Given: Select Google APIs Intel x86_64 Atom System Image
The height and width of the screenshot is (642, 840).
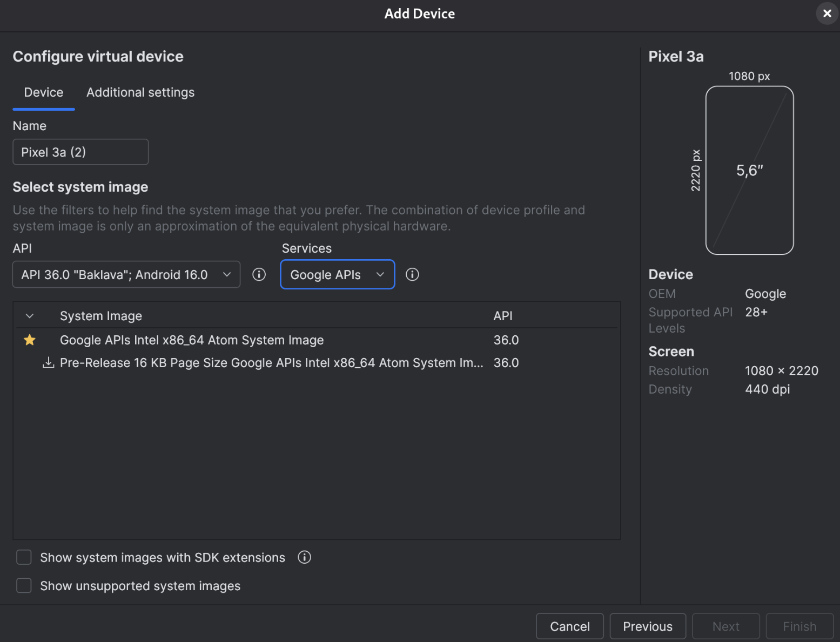Looking at the screenshot, I should [x=192, y=340].
